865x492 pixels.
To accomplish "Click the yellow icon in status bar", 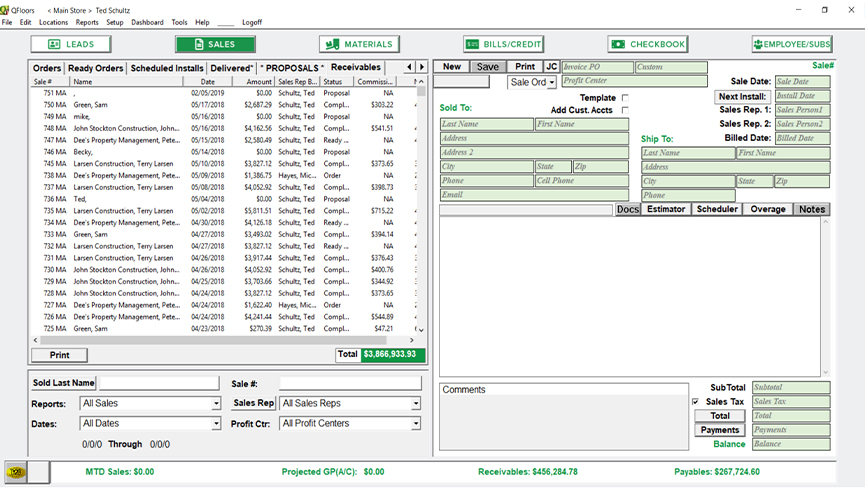I will (x=15, y=472).
